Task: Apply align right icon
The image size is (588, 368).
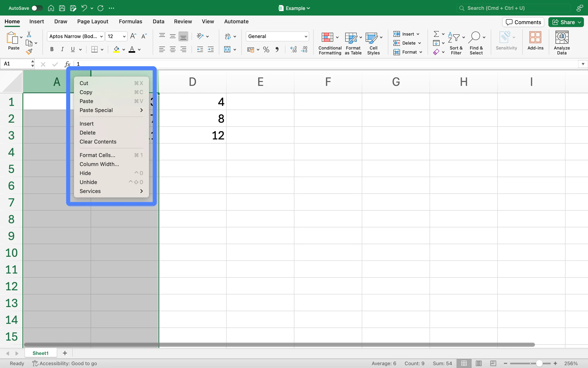Action: click(x=184, y=49)
